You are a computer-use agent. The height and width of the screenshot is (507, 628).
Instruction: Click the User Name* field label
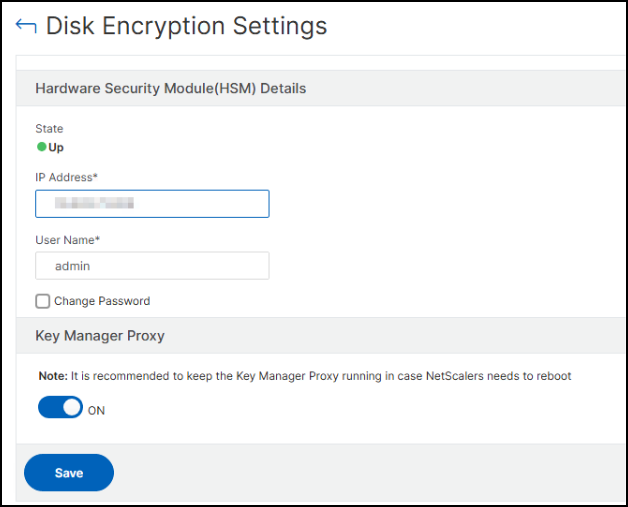tap(68, 239)
